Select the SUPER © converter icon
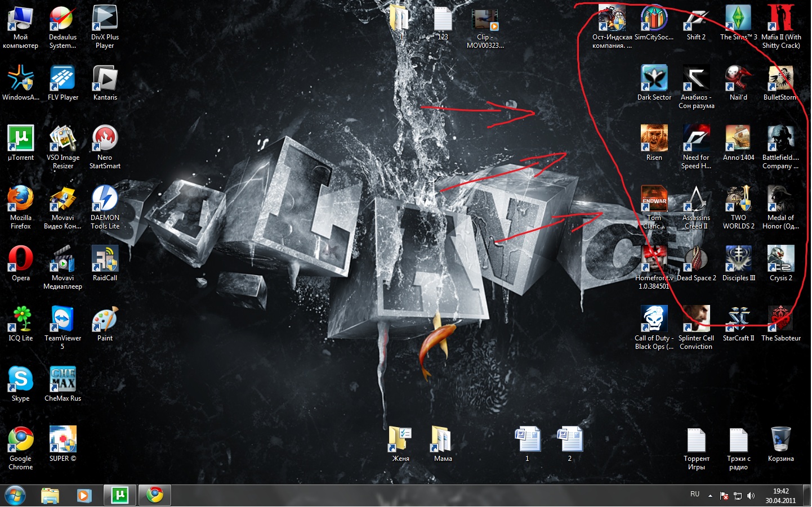Screen dimensions: 812x507 click(63, 445)
